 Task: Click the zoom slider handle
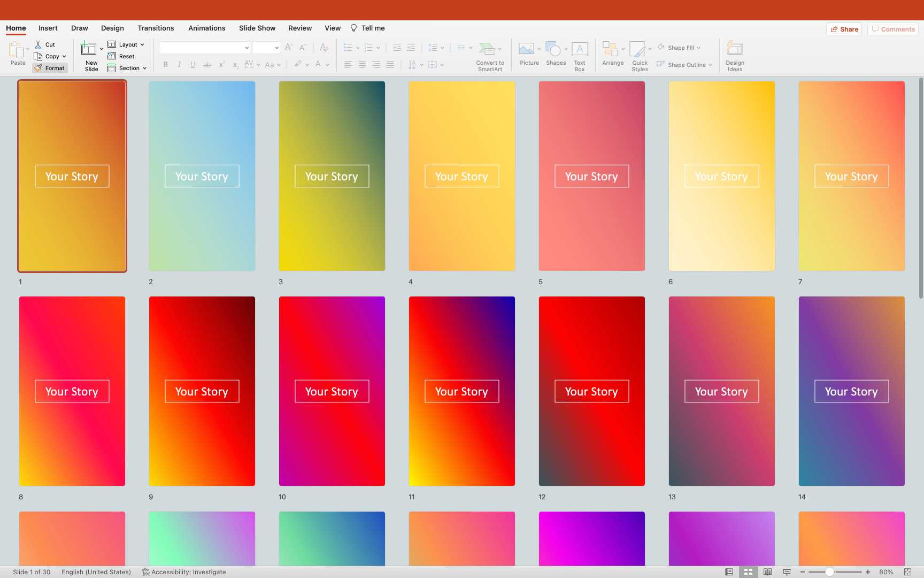[829, 572]
